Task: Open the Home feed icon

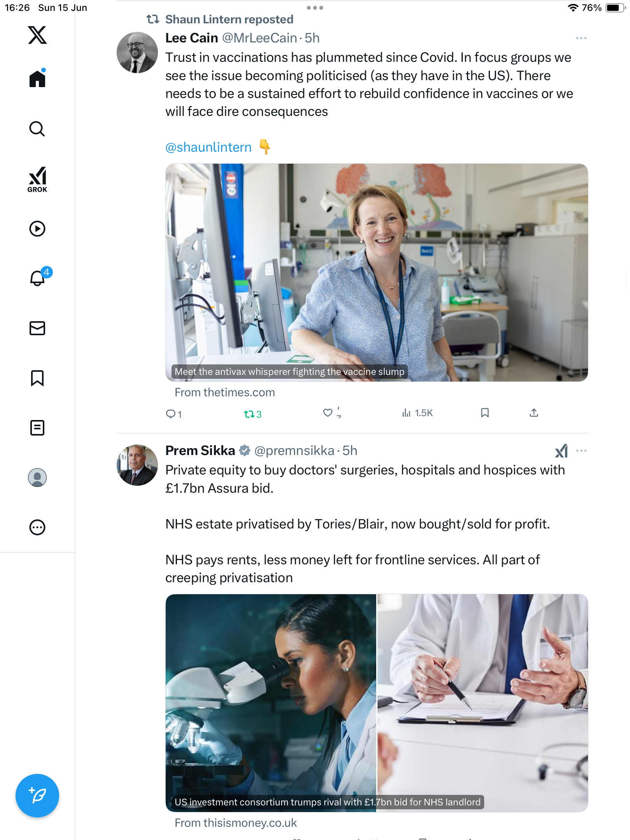Action: [x=37, y=78]
